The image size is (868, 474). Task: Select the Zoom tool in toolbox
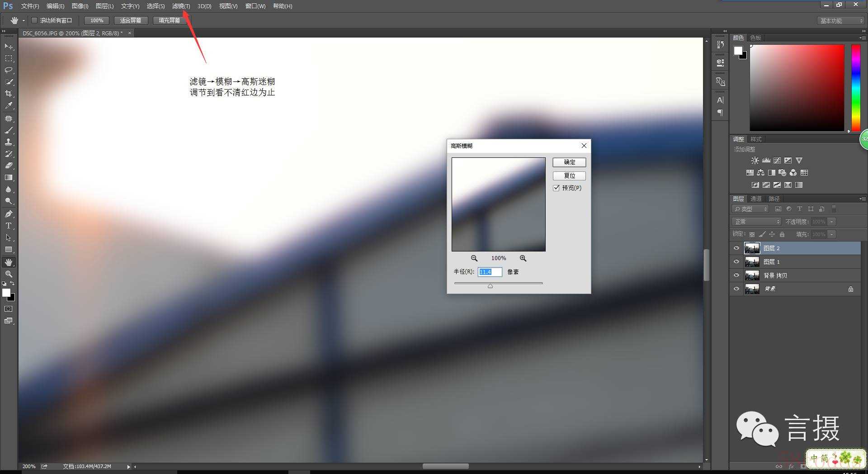(x=9, y=274)
